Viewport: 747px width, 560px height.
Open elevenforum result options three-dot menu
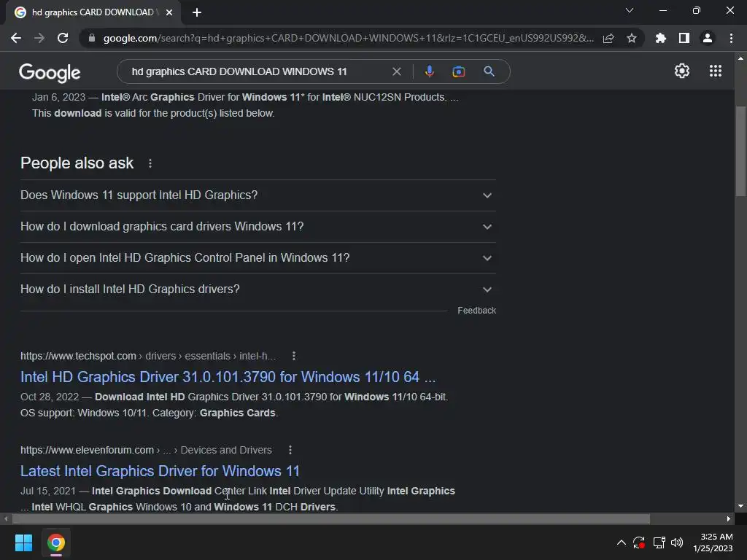[290, 450]
